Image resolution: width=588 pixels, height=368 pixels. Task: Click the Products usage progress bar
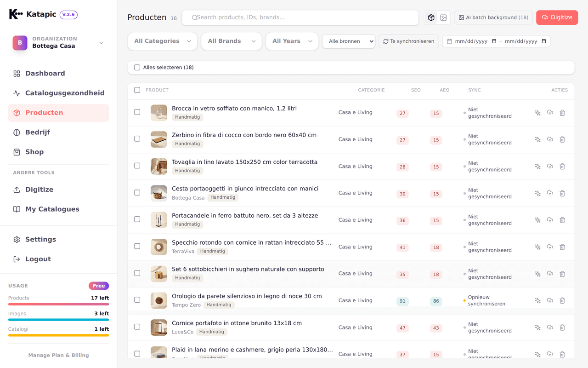[58, 304]
